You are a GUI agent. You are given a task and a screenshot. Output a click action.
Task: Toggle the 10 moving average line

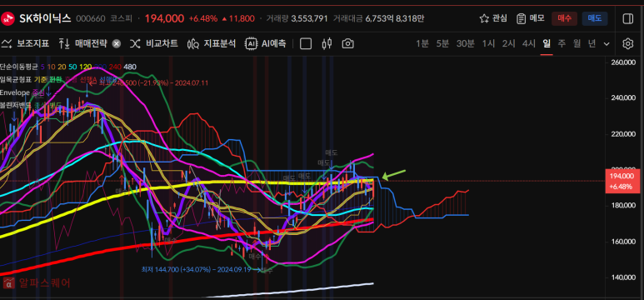pyautogui.click(x=52, y=67)
